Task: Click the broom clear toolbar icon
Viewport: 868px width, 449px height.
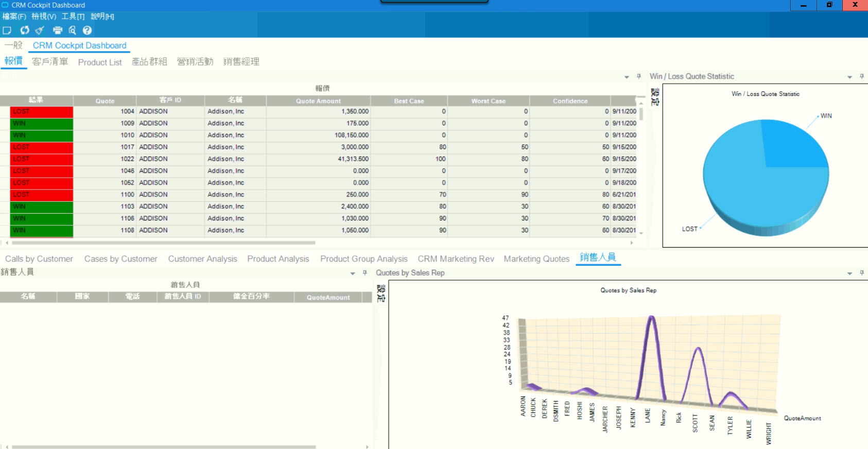Action: pos(40,30)
